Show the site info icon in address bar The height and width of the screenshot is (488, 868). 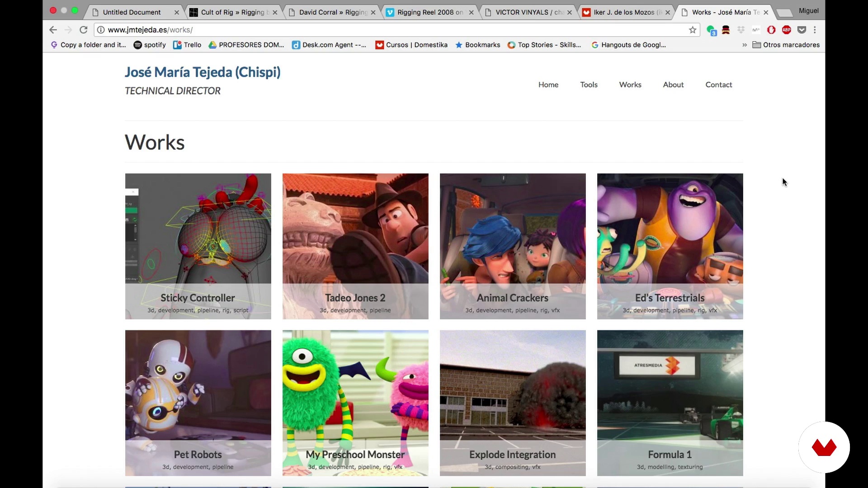click(101, 30)
